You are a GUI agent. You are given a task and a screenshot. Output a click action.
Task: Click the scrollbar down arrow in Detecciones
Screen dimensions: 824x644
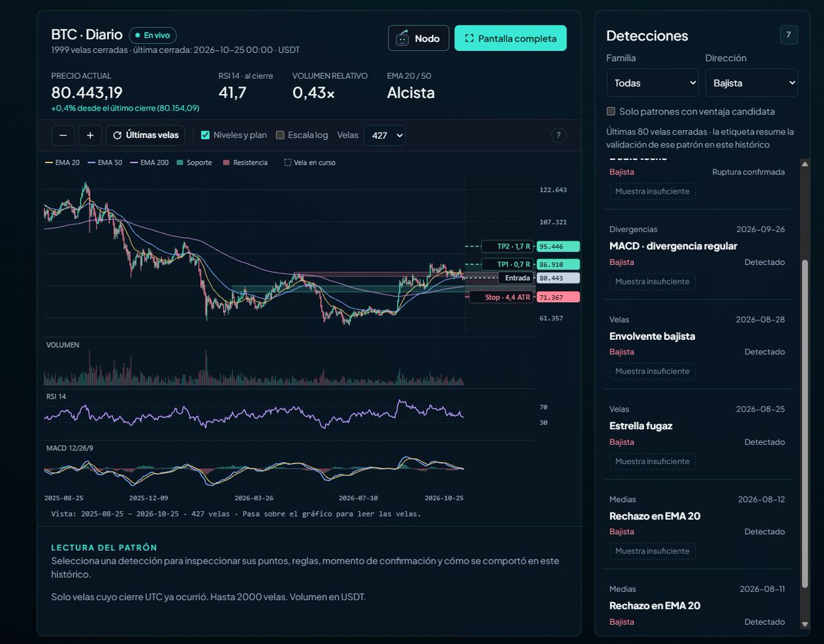805,624
